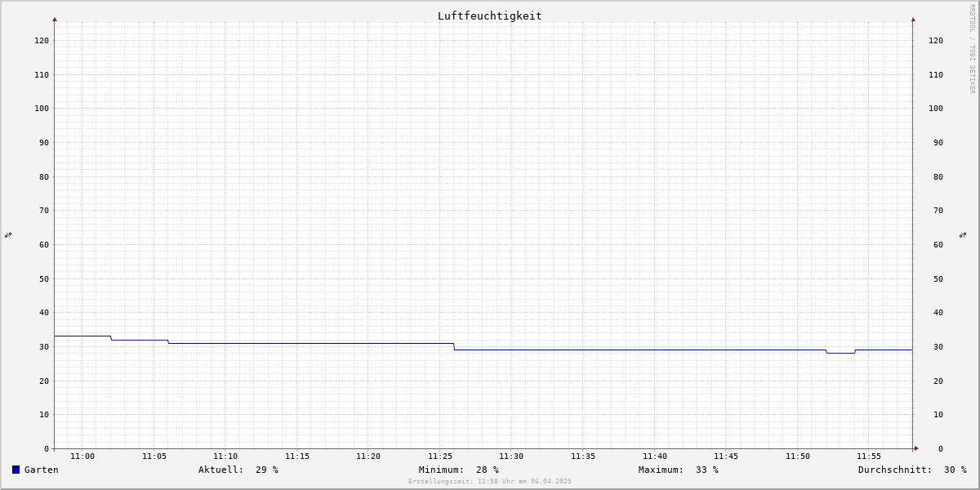
Task: Click the 11:10 time axis label
Action: 225,457
